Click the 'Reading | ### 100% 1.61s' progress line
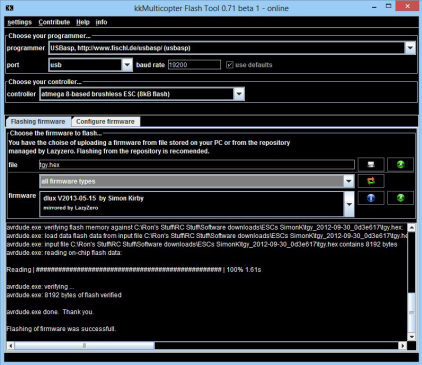The height and width of the screenshot is (365, 422). click(134, 270)
